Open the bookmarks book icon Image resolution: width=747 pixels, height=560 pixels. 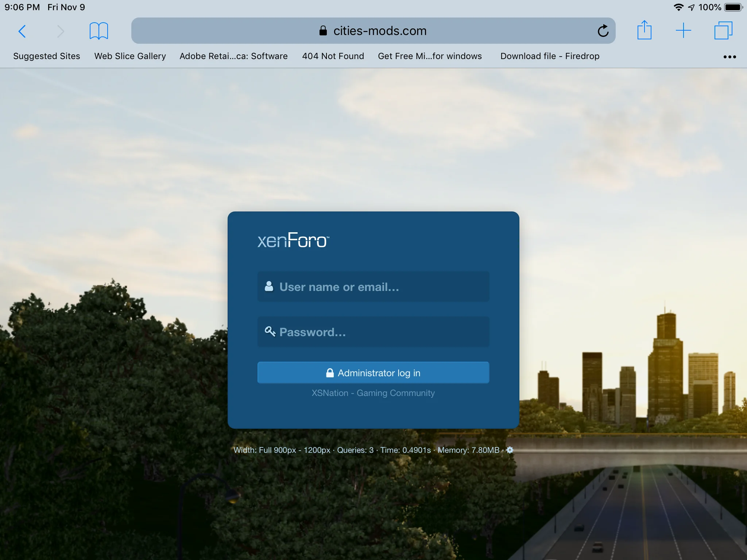click(x=99, y=31)
